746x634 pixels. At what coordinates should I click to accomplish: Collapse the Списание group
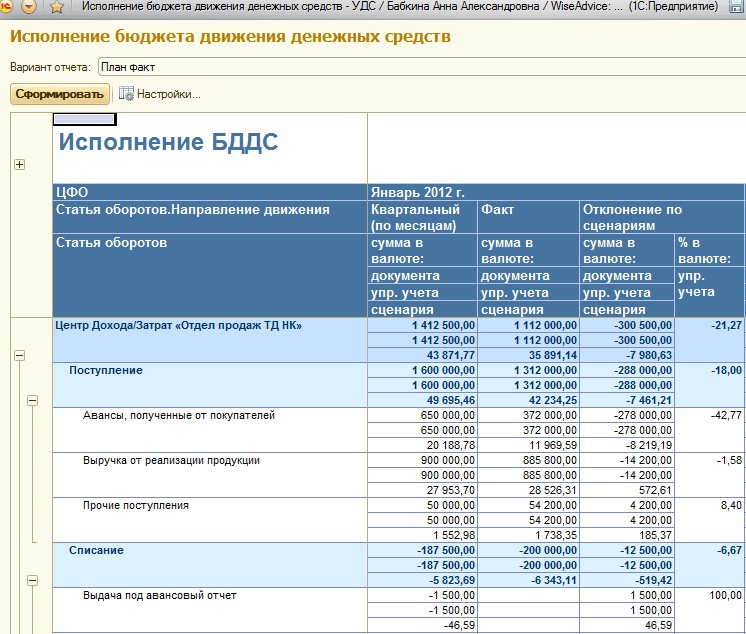32,580
